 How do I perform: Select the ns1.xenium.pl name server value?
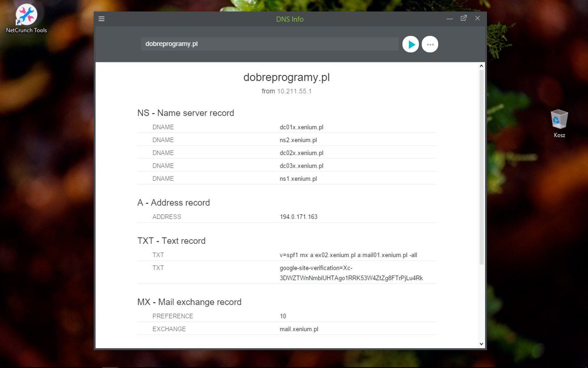(298, 179)
